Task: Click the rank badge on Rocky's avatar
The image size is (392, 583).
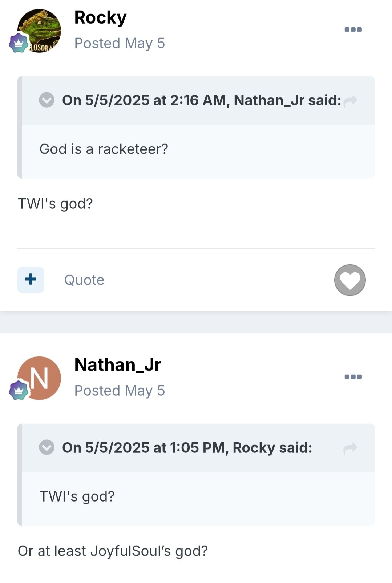Action: click(19, 43)
